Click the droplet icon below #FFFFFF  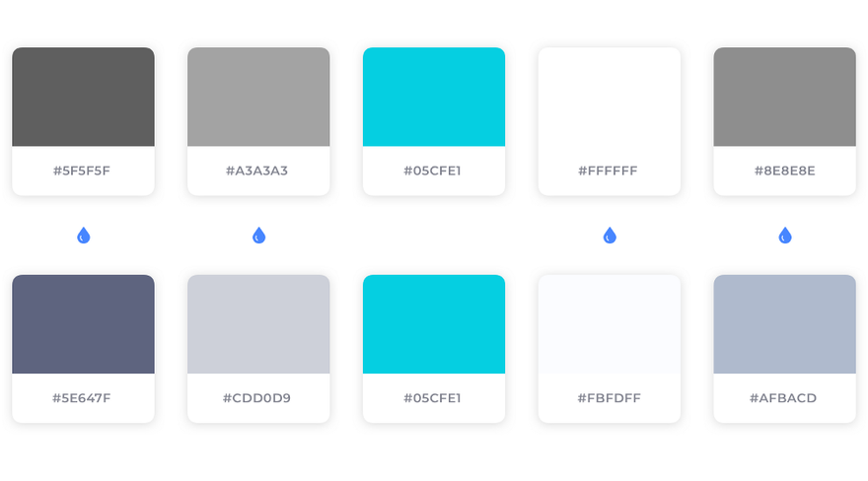610,236
